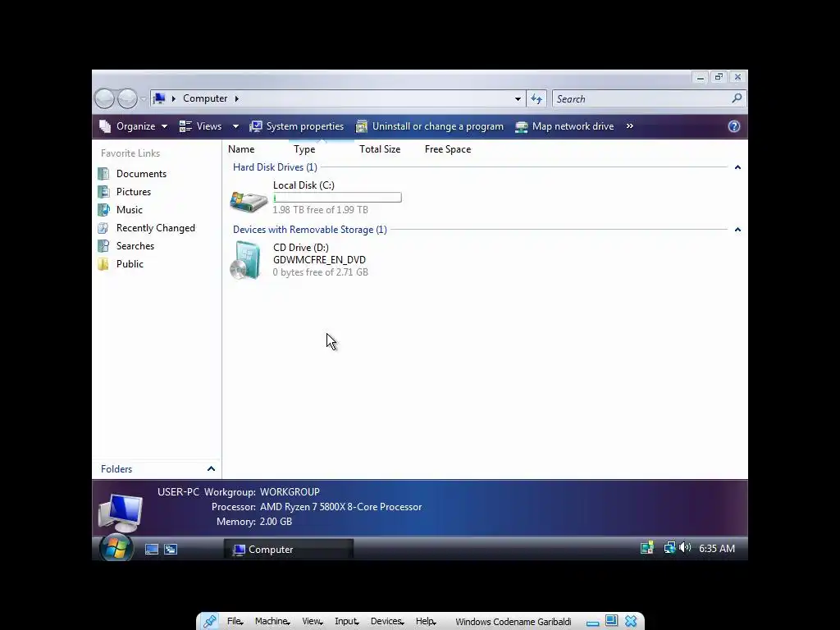The height and width of the screenshot is (630, 840).
Task: Click the Pictures icon in sidebar
Action: pos(103,192)
